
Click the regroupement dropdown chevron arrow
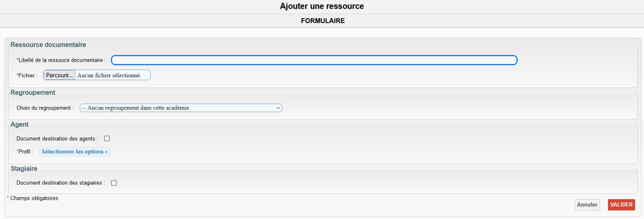[x=278, y=108]
